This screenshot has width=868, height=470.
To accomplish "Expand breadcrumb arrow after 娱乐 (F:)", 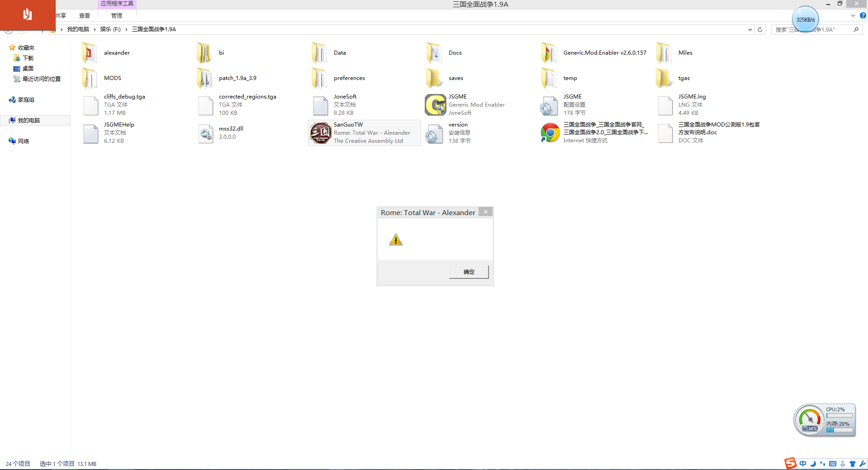I will (x=127, y=29).
